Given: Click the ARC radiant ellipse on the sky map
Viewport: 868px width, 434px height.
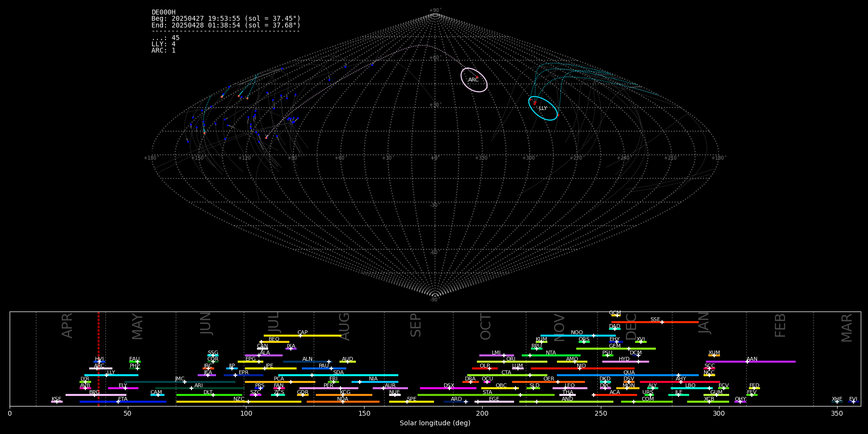Looking at the screenshot, I should [474, 80].
